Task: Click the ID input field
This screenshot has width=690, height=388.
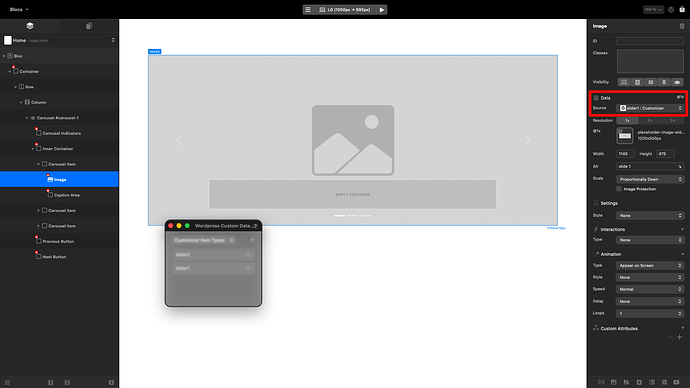Action: 650,41
